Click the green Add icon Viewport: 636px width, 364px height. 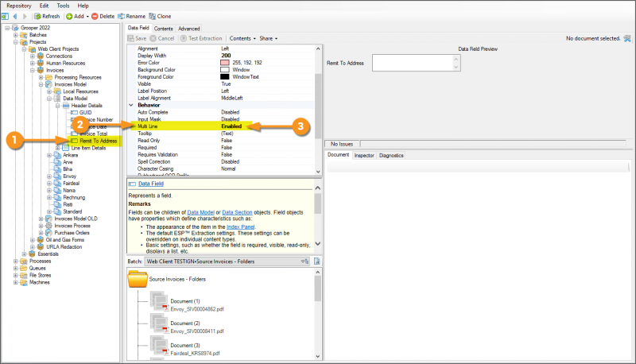69,16
